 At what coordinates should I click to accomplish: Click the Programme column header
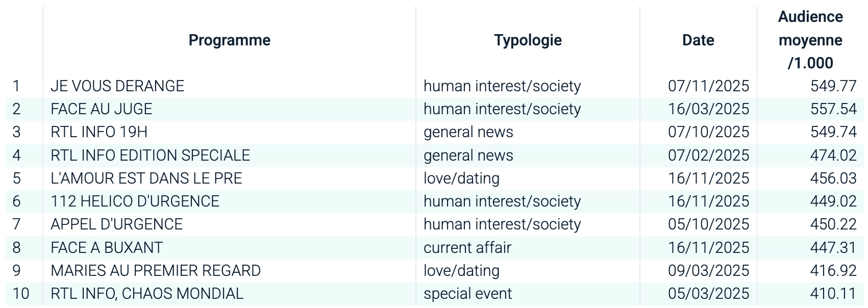tap(229, 40)
